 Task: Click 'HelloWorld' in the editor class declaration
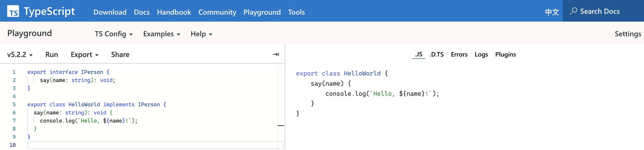tap(84, 105)
